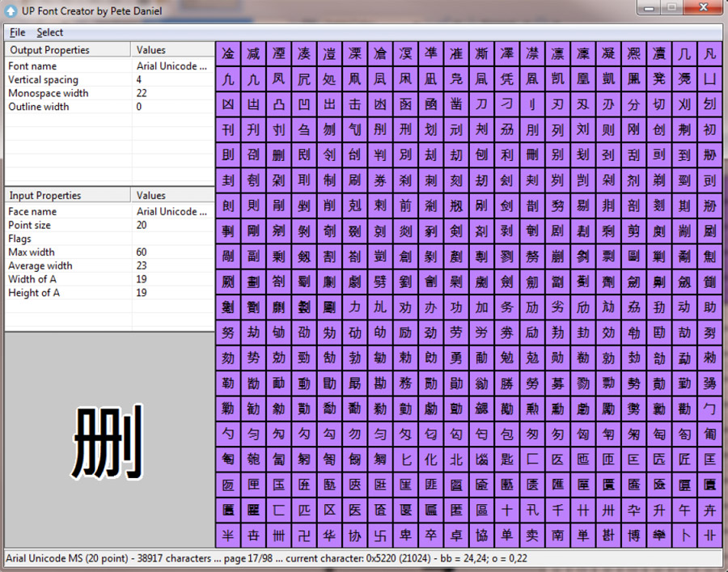Screen dimensions: 728x572
Task: Select the 卍 glyph tile
Action: [x=303, y=535]
